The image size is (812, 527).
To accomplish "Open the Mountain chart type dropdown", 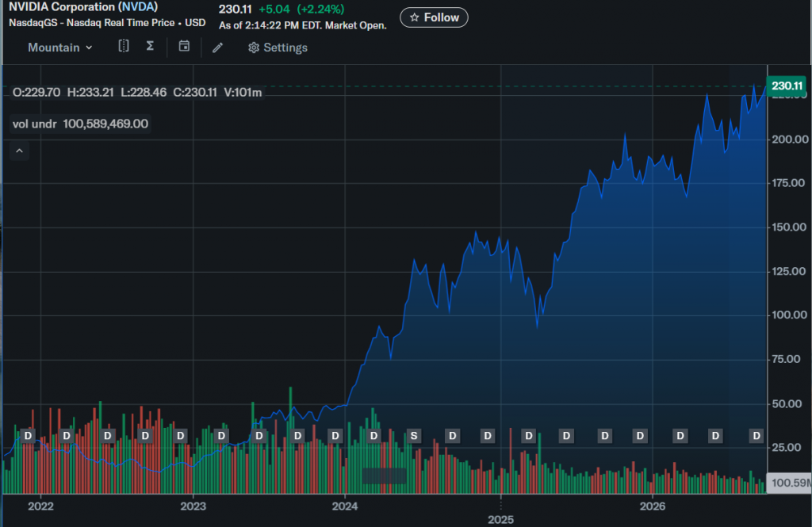I will [x=60, y=48].
